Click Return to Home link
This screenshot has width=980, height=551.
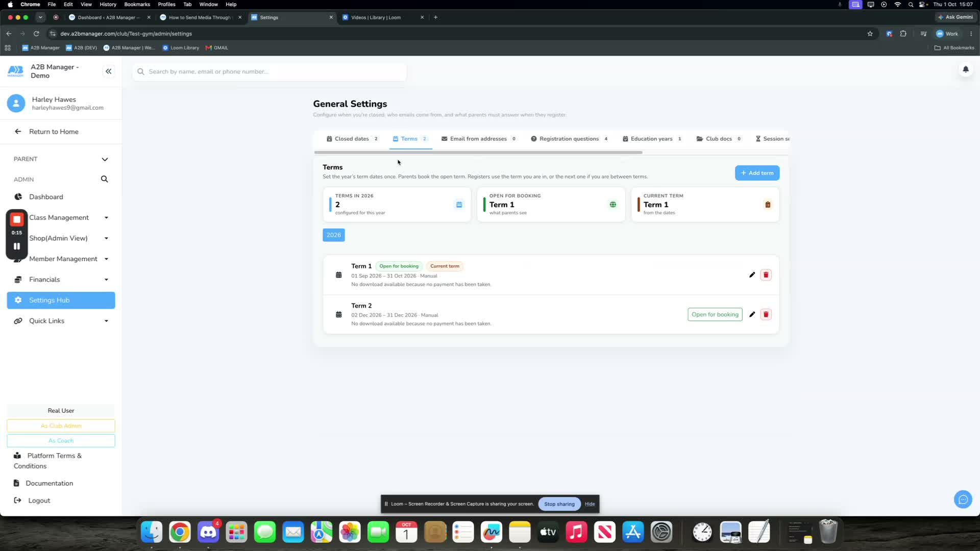click(54, 132)
